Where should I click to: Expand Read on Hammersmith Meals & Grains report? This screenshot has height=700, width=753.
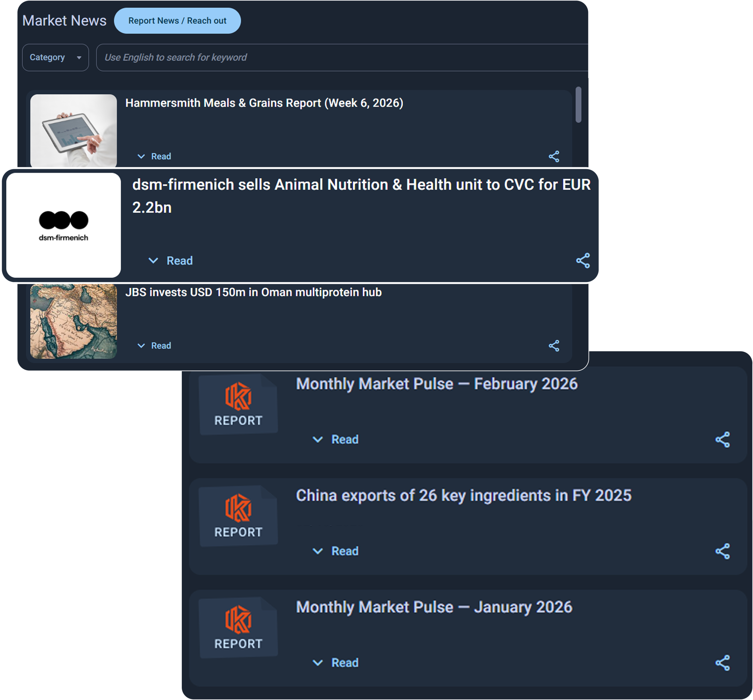pyautogui.click(x=154, y=156)
